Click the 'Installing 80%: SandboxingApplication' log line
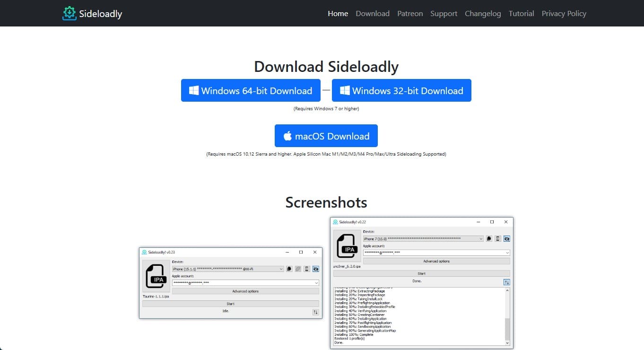644x350 pixels. [x=363, y=327]
